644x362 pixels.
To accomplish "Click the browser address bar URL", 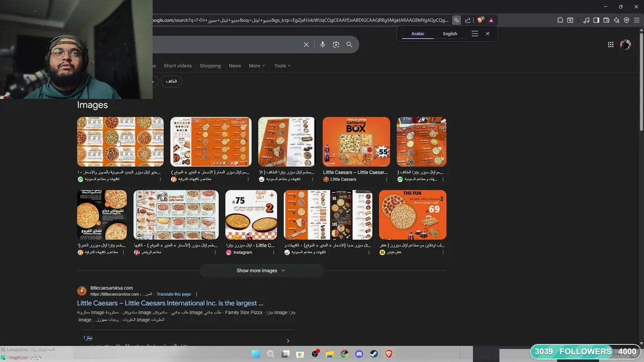I will point(299,20).
